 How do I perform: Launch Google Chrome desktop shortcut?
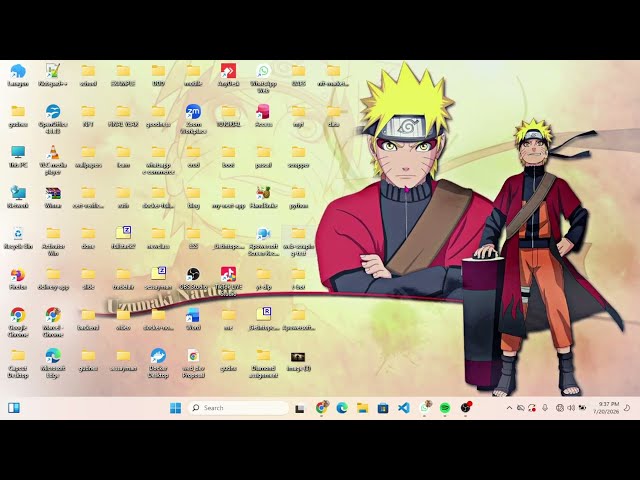coord(18,322)
